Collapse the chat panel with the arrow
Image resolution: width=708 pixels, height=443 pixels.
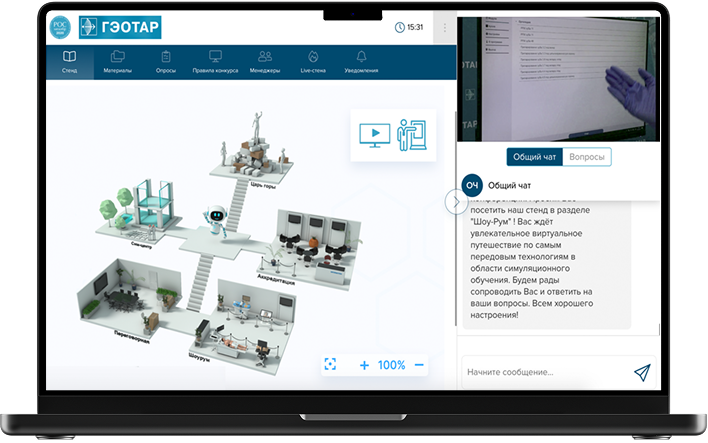coord(456,202)
